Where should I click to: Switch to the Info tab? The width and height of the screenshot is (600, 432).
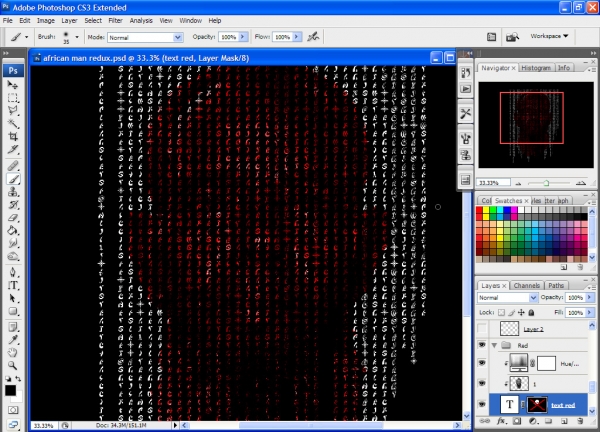(x=563, y=68)
